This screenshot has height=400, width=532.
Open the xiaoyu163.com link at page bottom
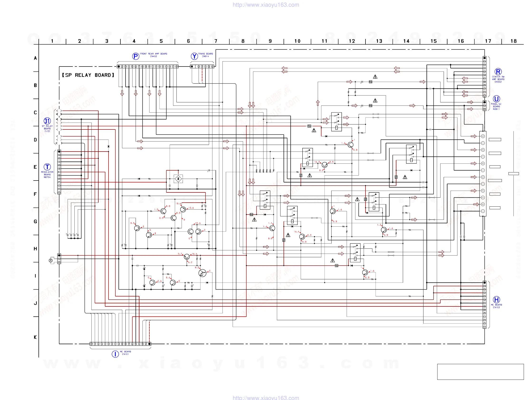pos(266,398)
